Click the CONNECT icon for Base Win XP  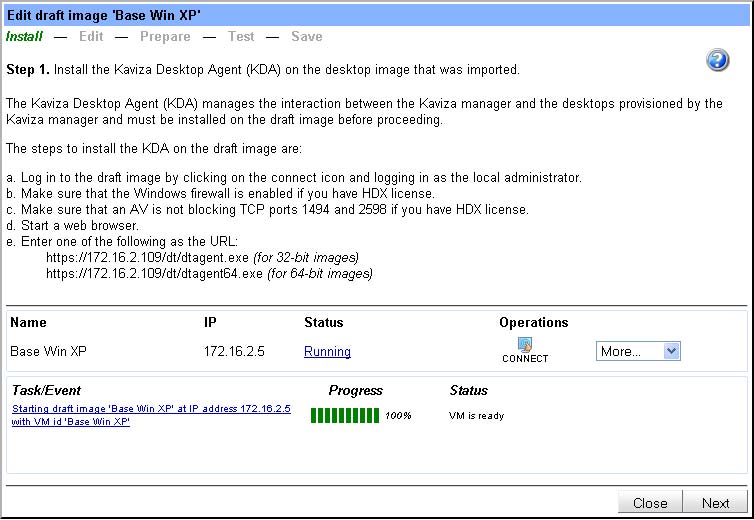tap(525, 350)
